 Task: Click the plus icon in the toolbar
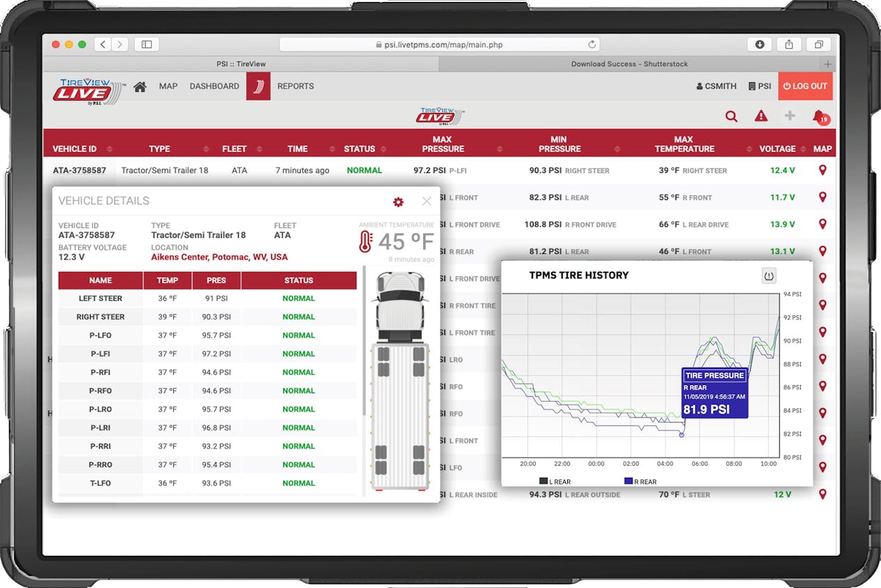[x=791, y=117]
